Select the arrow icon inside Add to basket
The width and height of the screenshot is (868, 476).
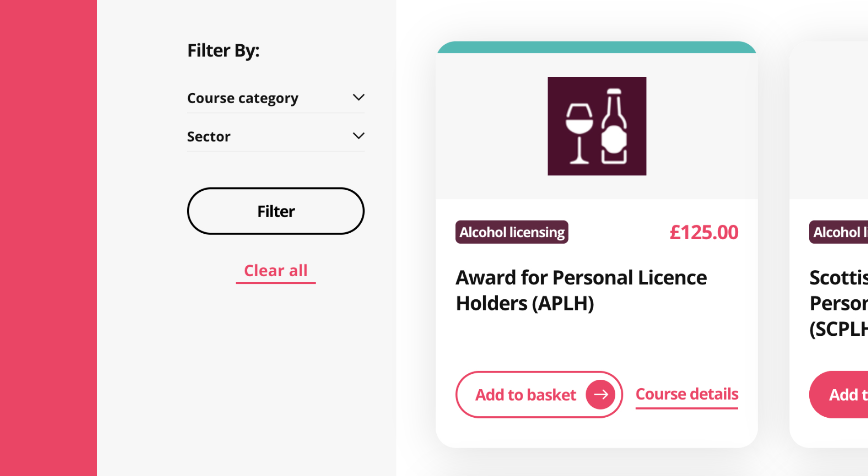(x=601, y=394)
